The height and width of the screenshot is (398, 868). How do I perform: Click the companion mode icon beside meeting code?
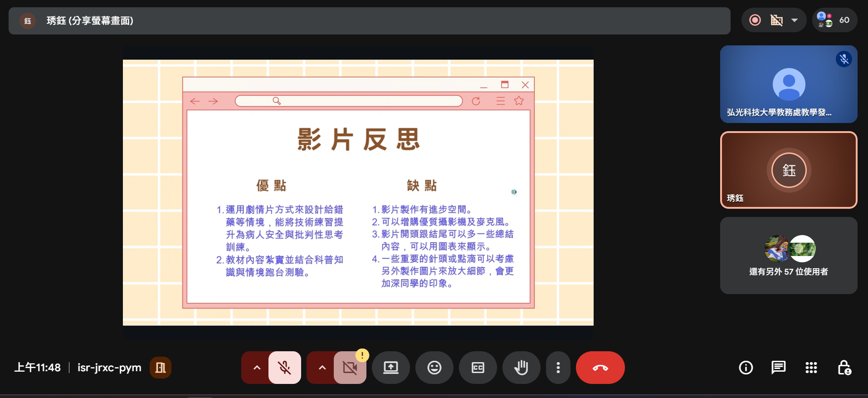point(160,368)
